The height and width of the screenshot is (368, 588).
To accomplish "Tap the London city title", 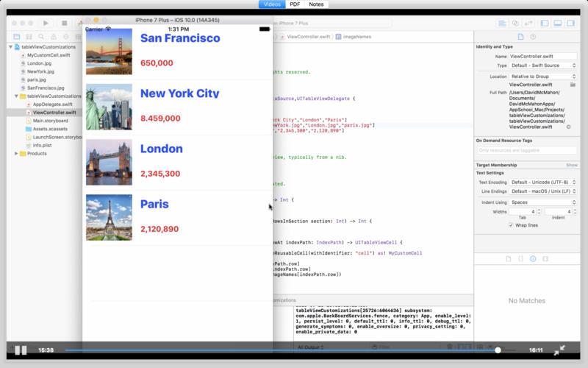I will coord(161,149).
